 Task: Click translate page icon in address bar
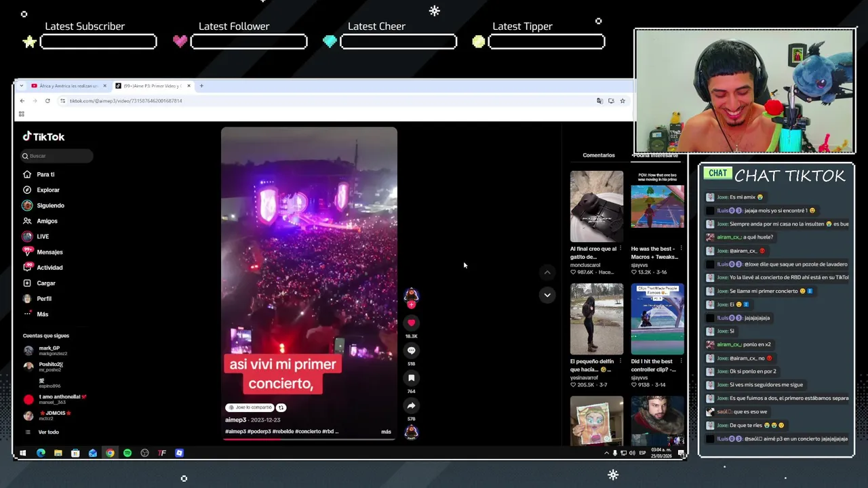pos(599,101)
